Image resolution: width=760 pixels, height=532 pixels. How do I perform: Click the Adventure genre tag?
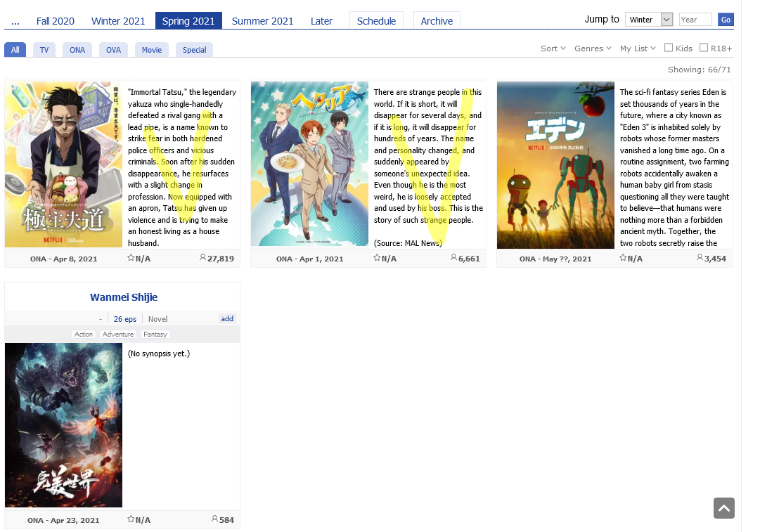pos(118,335)
